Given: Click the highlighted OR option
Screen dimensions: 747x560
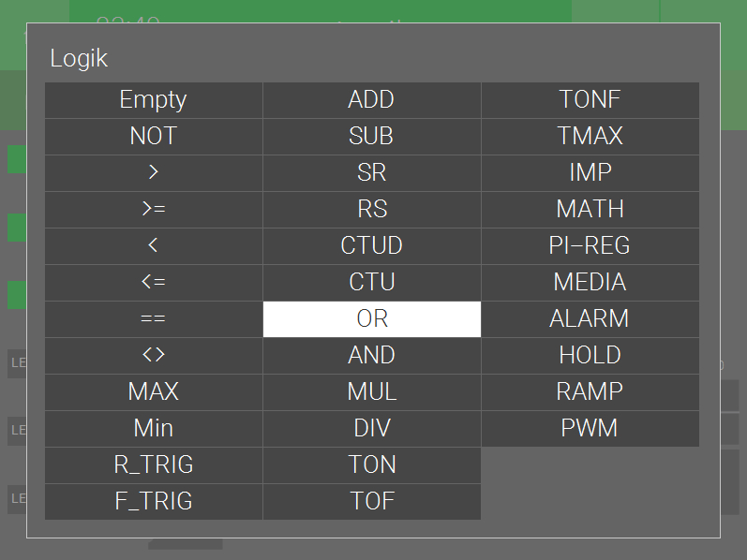Looking at the screenshot, I should (371, 319).
